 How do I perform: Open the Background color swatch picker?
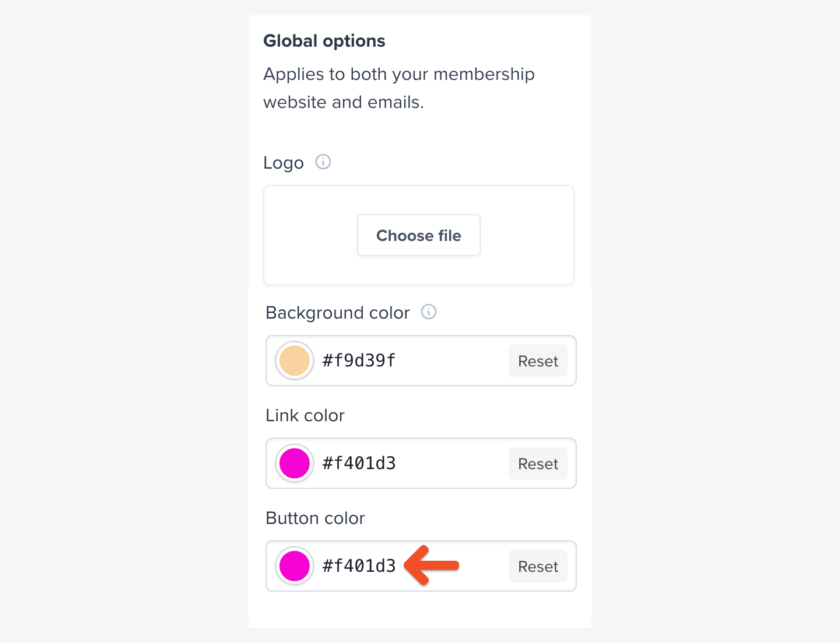click(295, 361)
